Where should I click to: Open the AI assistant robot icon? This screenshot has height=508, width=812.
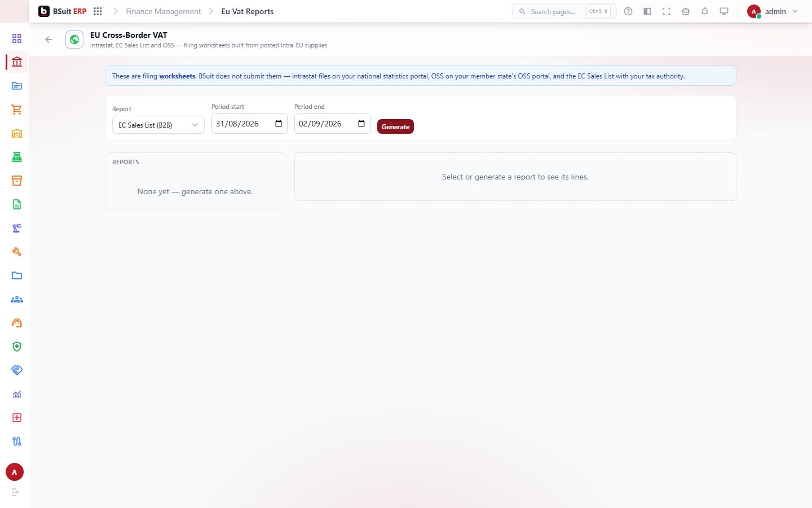tap(686, 11)
